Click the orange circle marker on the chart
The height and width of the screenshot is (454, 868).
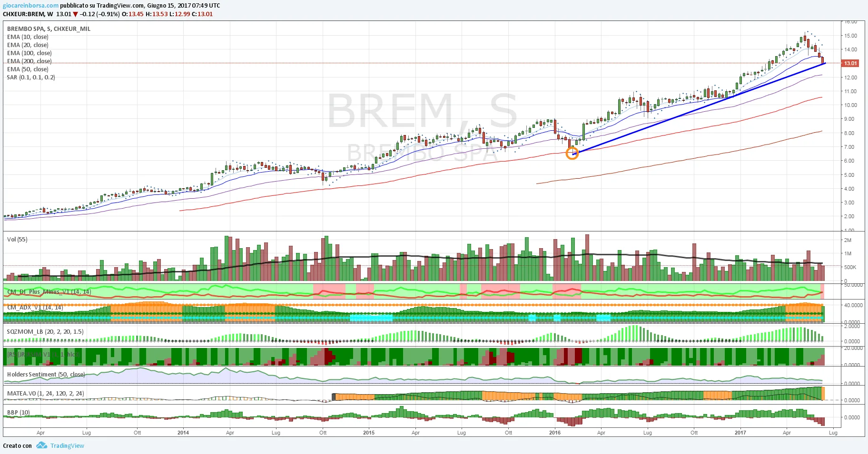(x=572, y=153)
